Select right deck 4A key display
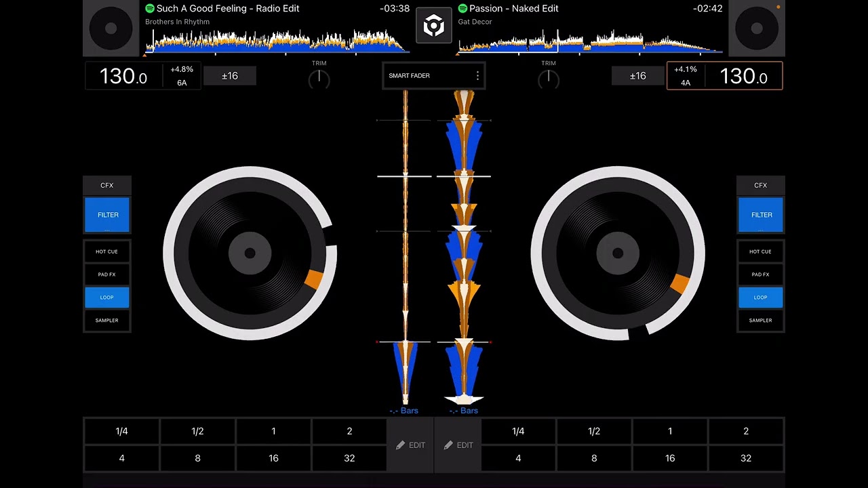 point(686,83)
